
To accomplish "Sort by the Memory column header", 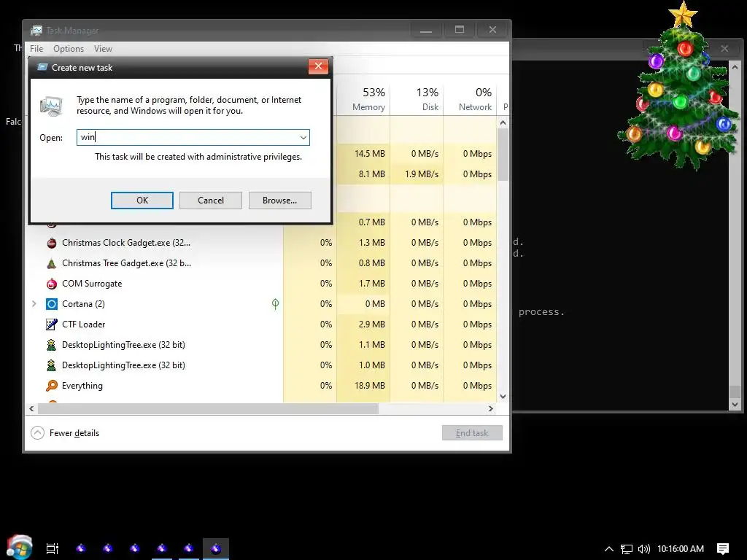I will [x=363, y=99].
